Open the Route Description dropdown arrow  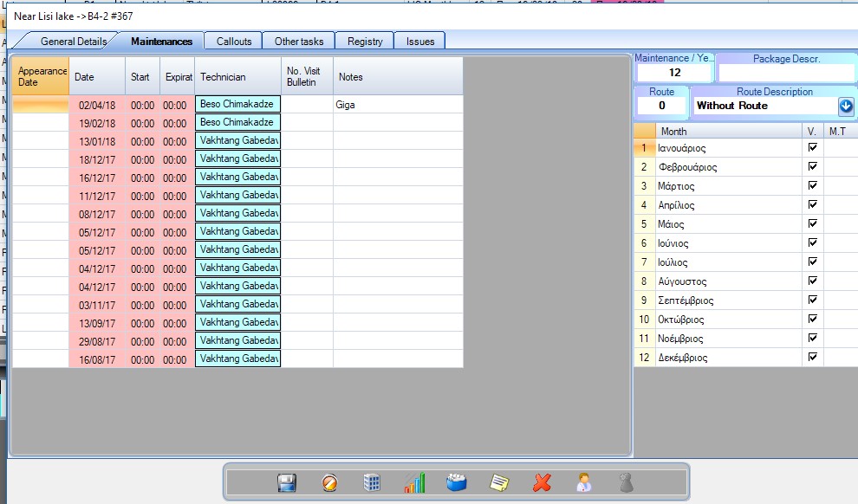click(846, 106)
